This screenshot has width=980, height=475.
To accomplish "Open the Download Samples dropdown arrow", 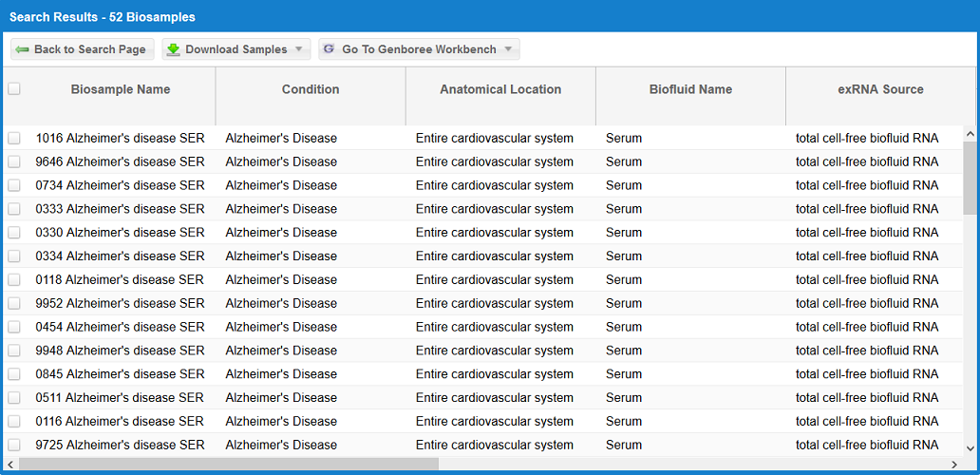I will pos(299,49).
